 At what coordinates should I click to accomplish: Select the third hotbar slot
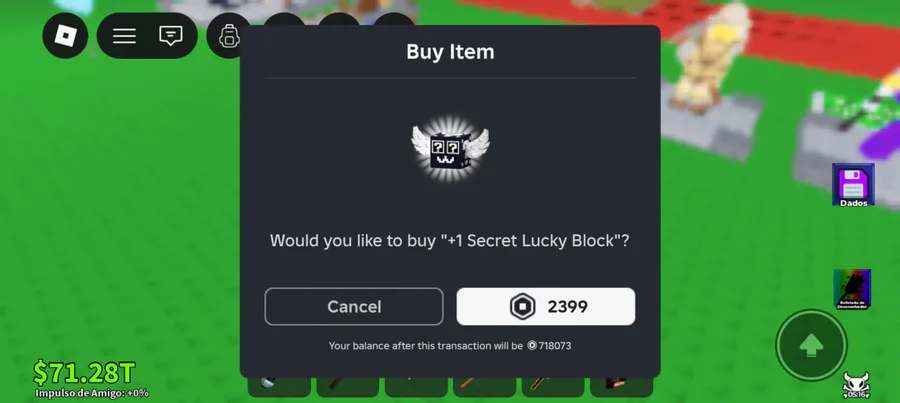416,386
